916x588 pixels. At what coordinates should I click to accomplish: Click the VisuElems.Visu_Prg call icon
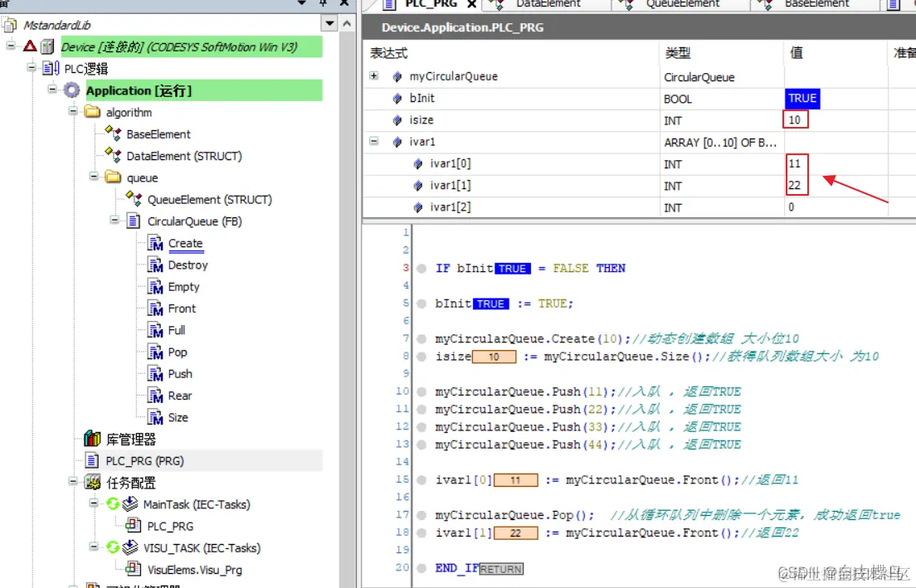click(134, 569)
